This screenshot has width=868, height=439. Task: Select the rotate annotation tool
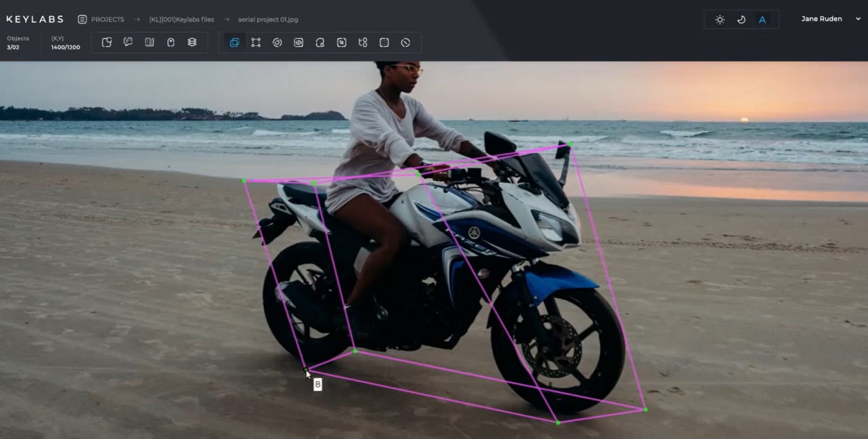coord(277,42)
